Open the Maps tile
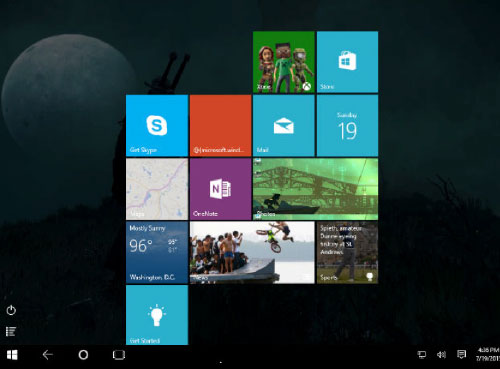 click(x=157, y=189)
